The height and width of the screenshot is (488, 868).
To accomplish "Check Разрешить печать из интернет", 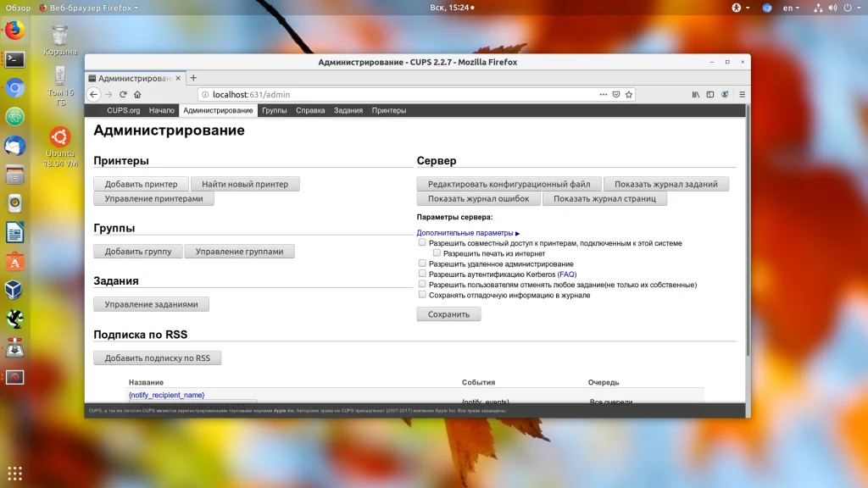I will pos(437,252).
